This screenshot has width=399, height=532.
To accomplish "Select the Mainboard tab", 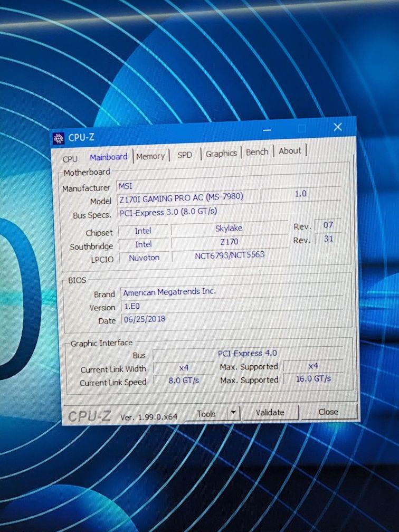I will [109, 157].
